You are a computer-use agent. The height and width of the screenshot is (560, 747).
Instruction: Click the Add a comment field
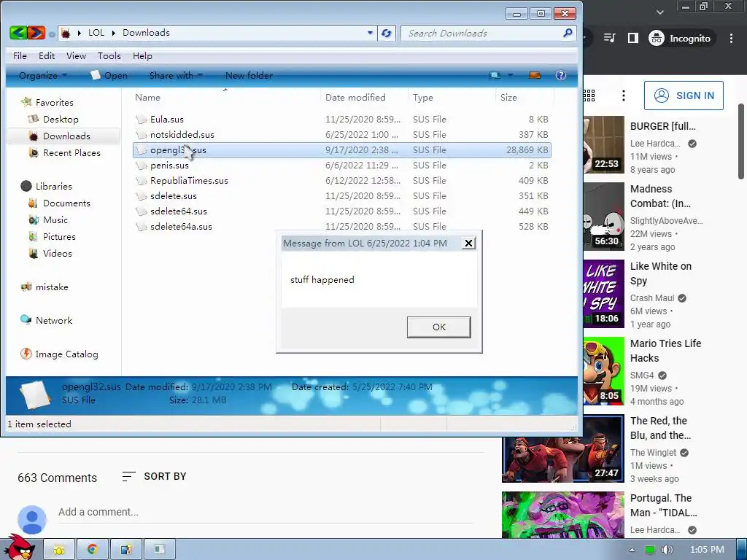click(265, 512)
